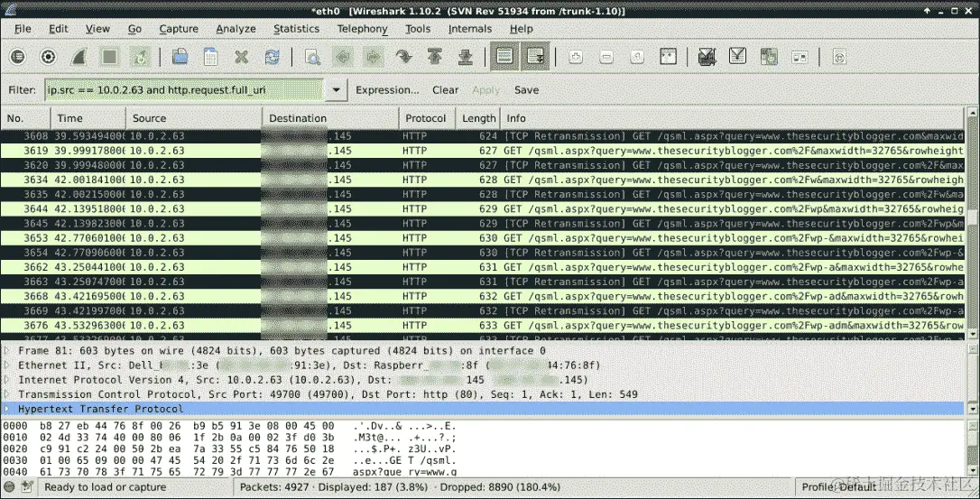Open Wireshark preferences icon
Viewport: 980px width, 499px height.
(800, 57)
